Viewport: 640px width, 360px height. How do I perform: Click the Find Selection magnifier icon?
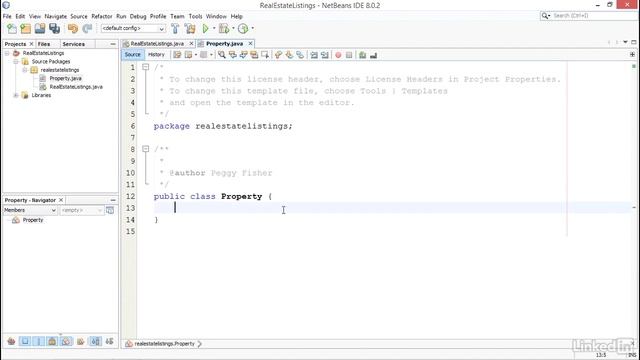click(x=222, y=55)
